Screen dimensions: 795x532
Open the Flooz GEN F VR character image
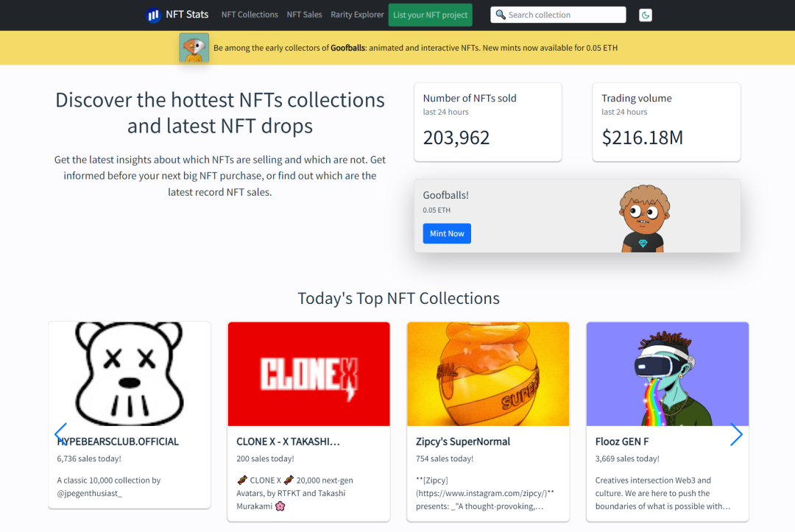point(667,374)
